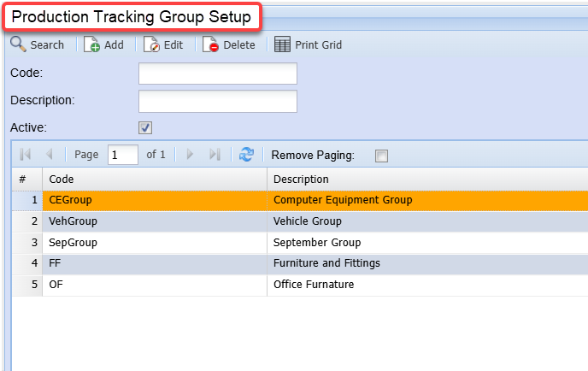Click the Search magnifier icon
The height and width of the screenshot is (371, 588).
(18, 44)
